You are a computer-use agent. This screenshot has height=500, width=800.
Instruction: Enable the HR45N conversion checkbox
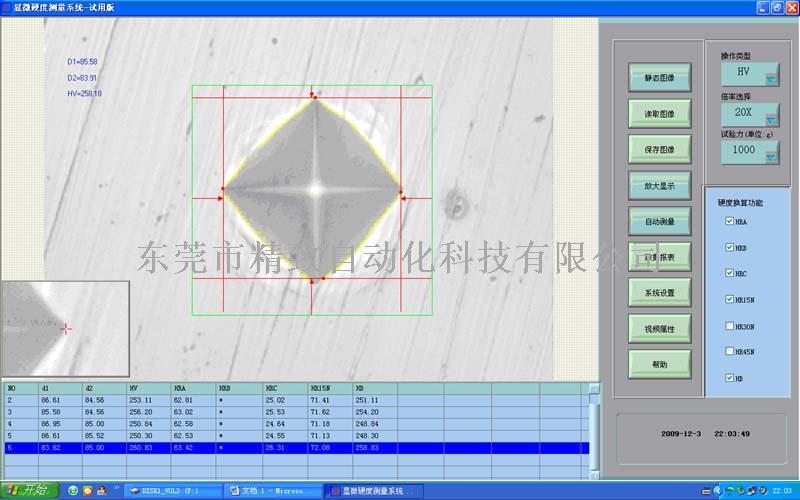(728, 351)
